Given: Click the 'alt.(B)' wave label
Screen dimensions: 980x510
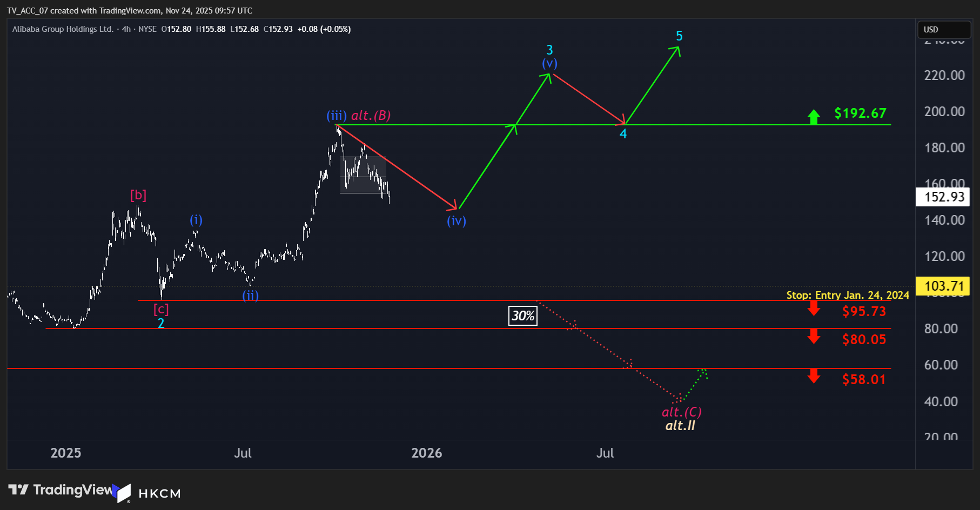Looking at the screenshot, I should click(371, 116).
